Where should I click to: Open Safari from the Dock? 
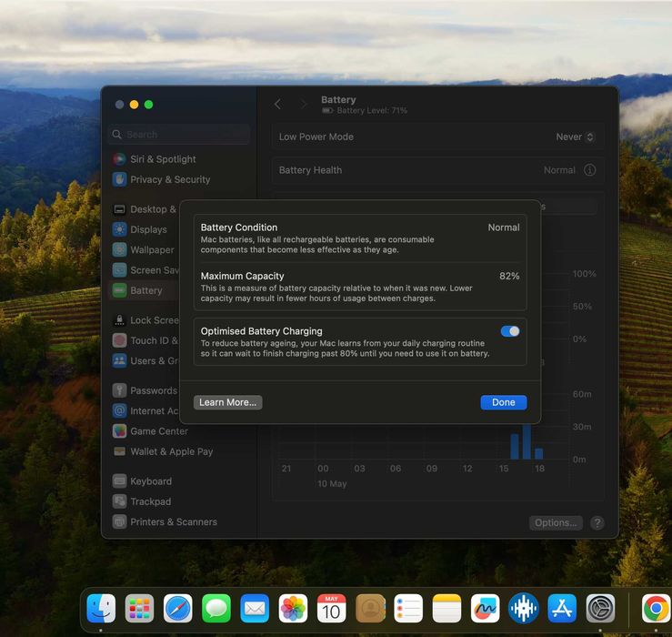178,608
